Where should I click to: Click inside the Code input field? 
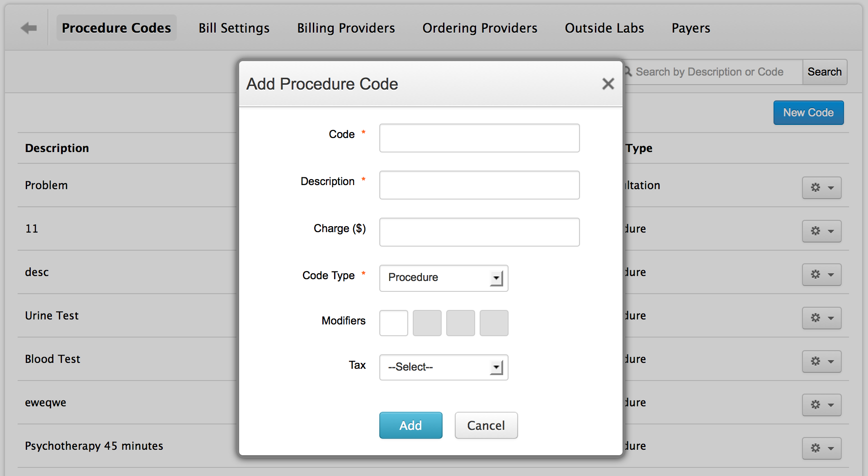479,138
